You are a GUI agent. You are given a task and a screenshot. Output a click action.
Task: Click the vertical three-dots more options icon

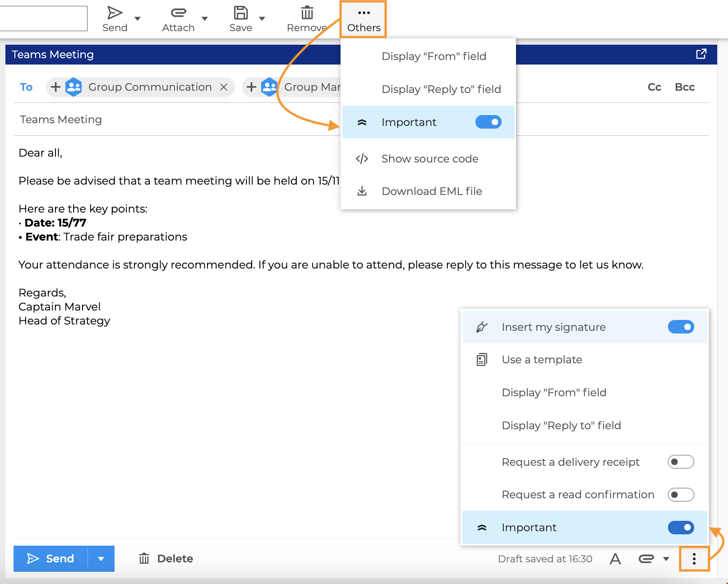(x=694, y=559)
